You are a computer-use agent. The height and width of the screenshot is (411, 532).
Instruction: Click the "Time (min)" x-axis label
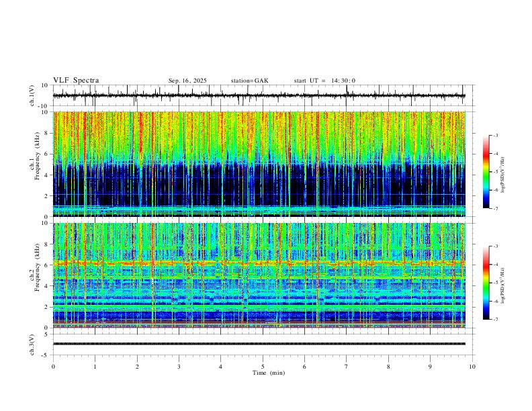269,373
